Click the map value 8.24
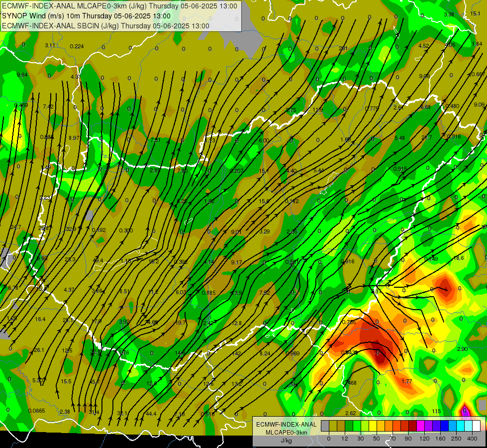Screen dimensions: 487x448 click(265, 353)
